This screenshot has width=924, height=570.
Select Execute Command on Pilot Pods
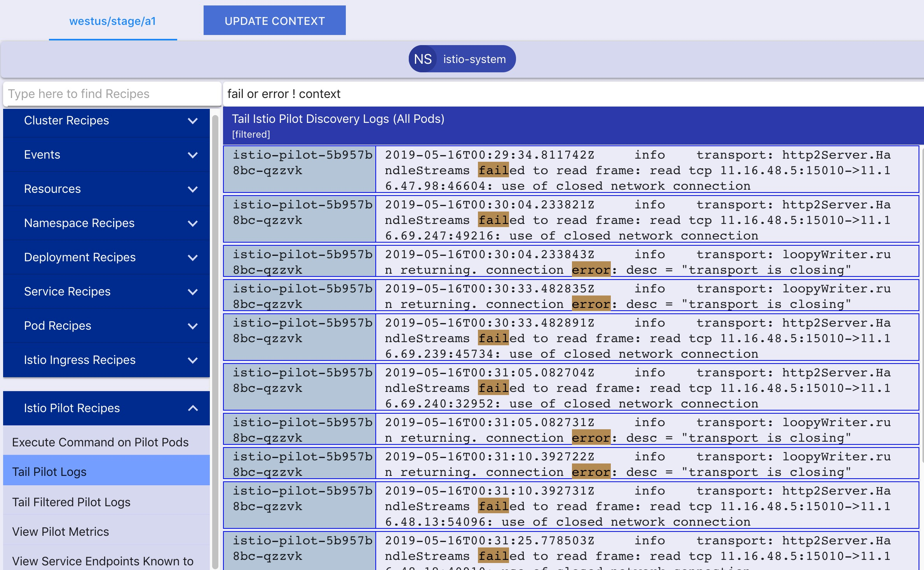tap(100, 442)
